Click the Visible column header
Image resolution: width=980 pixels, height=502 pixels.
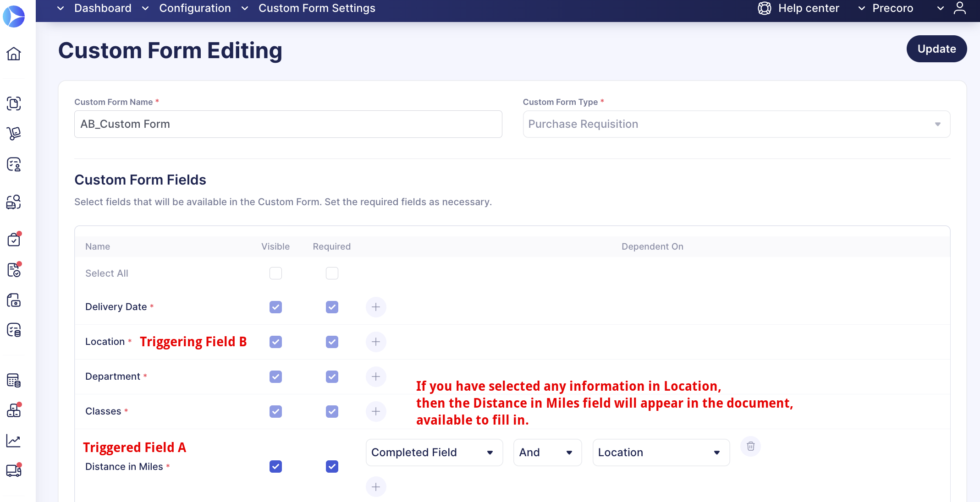pos(275,246)
